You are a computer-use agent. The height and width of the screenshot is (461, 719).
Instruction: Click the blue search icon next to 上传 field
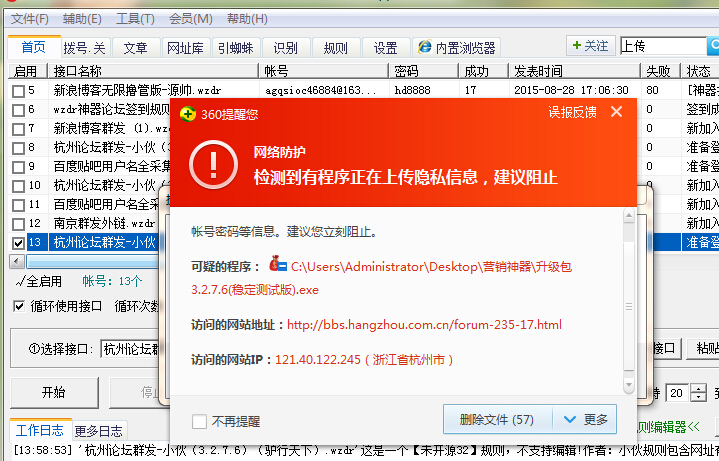713,46
